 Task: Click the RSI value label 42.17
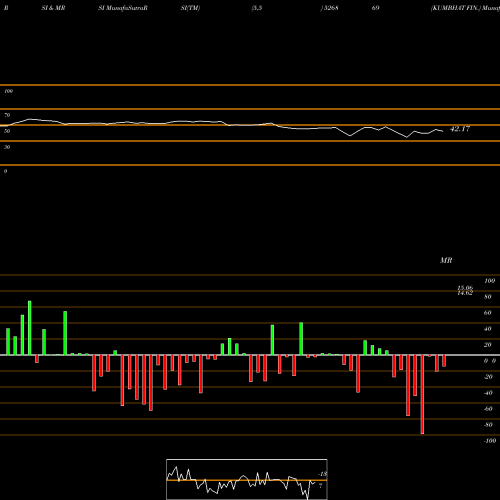pos(460,129)
